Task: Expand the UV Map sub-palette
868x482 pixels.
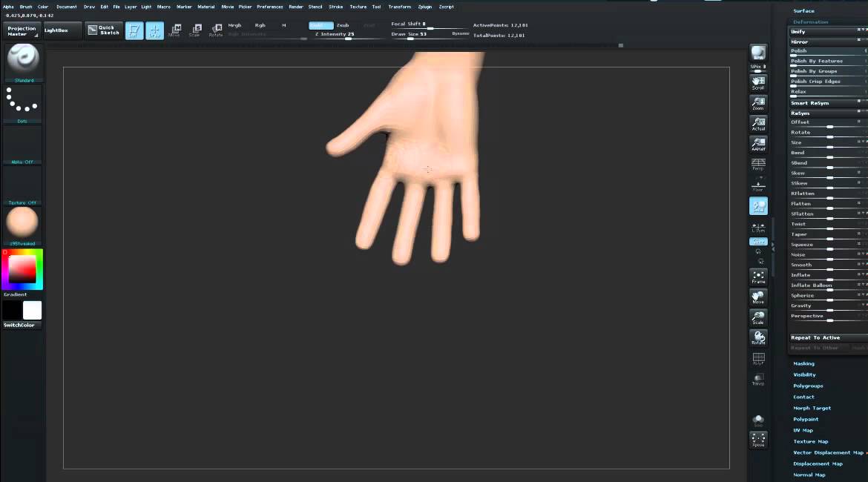Action: click(x=803, y=430)
